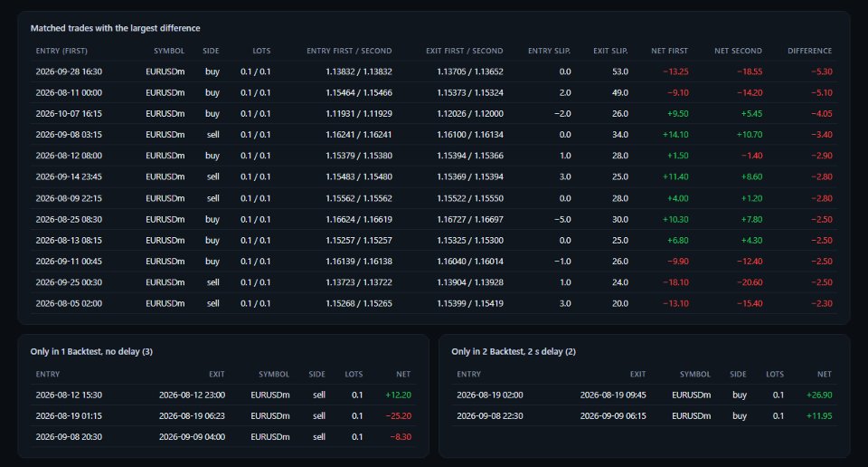The height and width of the screenshot is (467, 868).
Task: Select the entry date 2026-08-13 08:15
Action: (x=69, y=241)
